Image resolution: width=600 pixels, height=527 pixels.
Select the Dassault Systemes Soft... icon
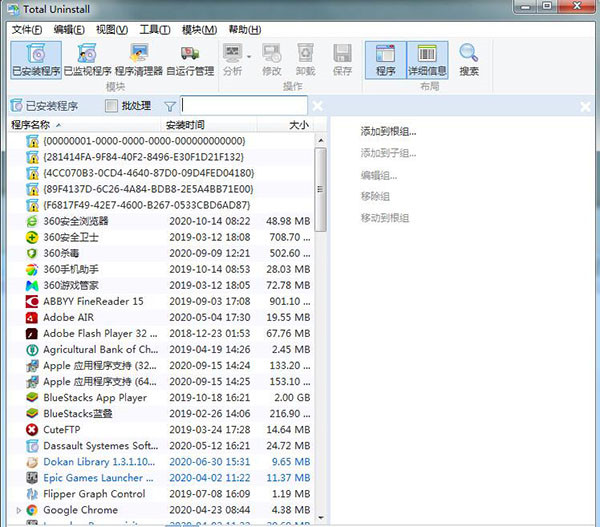click(x=32, y=446)
